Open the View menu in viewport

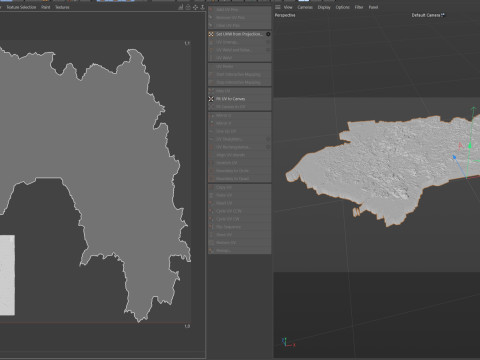(288, 7)
